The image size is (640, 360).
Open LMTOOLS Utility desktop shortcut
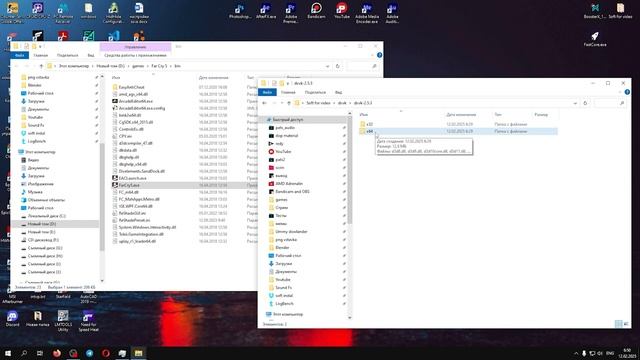(x=63, y=320)
